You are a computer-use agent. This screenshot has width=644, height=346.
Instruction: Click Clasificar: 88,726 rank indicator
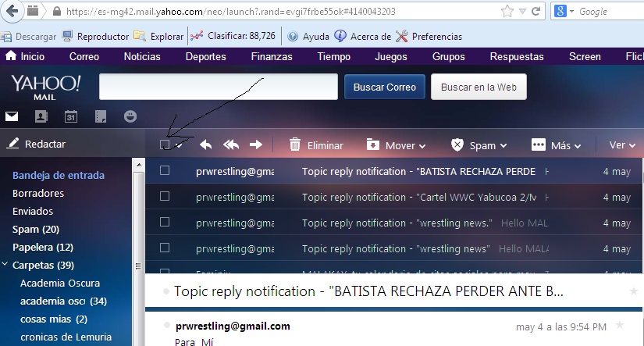click(233, 36)
